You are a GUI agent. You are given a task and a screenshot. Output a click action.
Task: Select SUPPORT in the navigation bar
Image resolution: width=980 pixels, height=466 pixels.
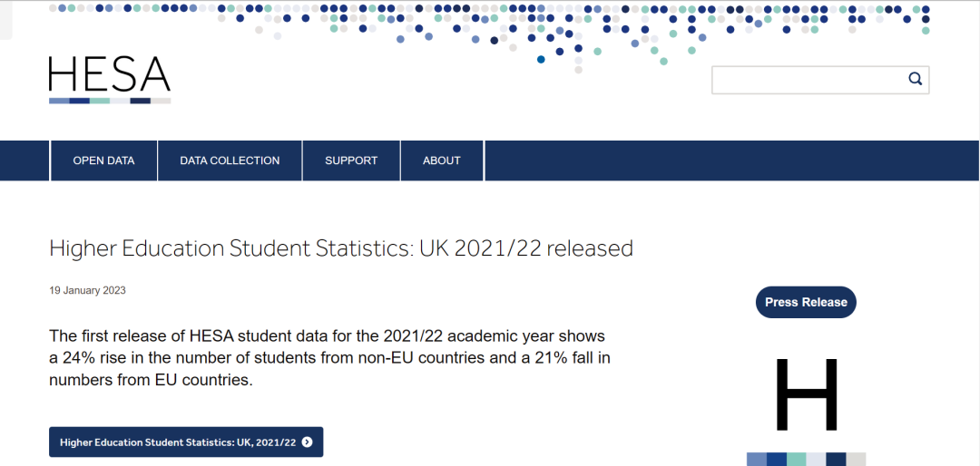[x=351, y=160]
